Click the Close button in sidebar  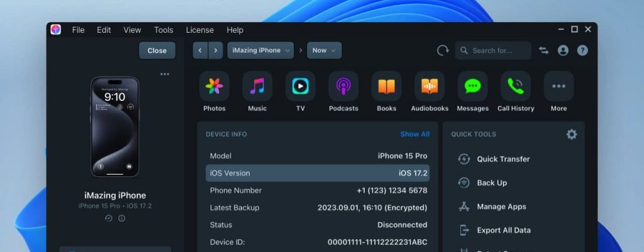point(157,50)
